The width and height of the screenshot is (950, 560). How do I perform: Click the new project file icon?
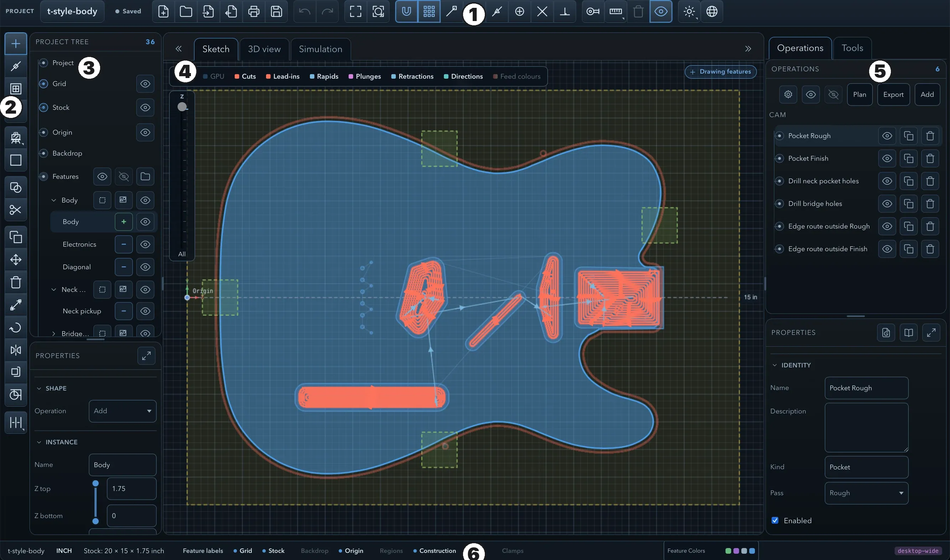[163, 11]
